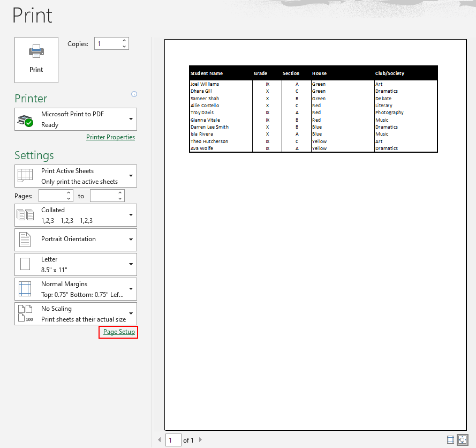The image size is (476, 448).
Task: Open the Page Setup dialog
Action: coord(118,332)
